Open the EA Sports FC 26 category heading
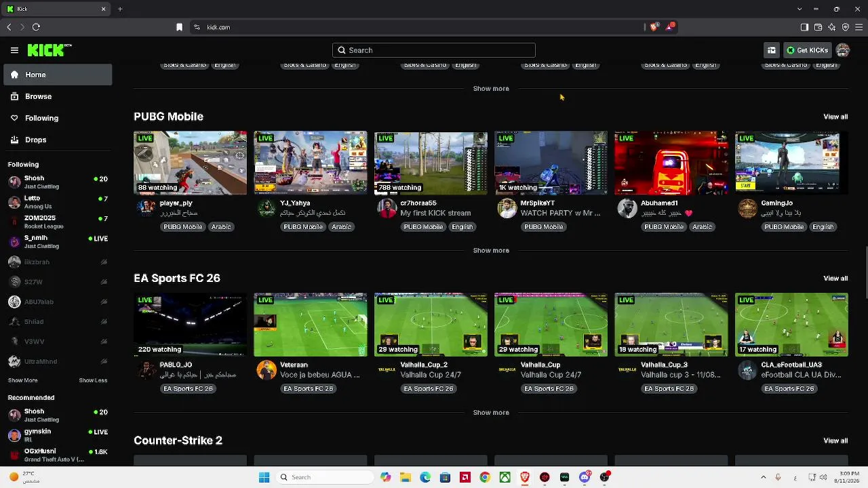The height and width of the screenshot is (488, 868). (177, 278)
